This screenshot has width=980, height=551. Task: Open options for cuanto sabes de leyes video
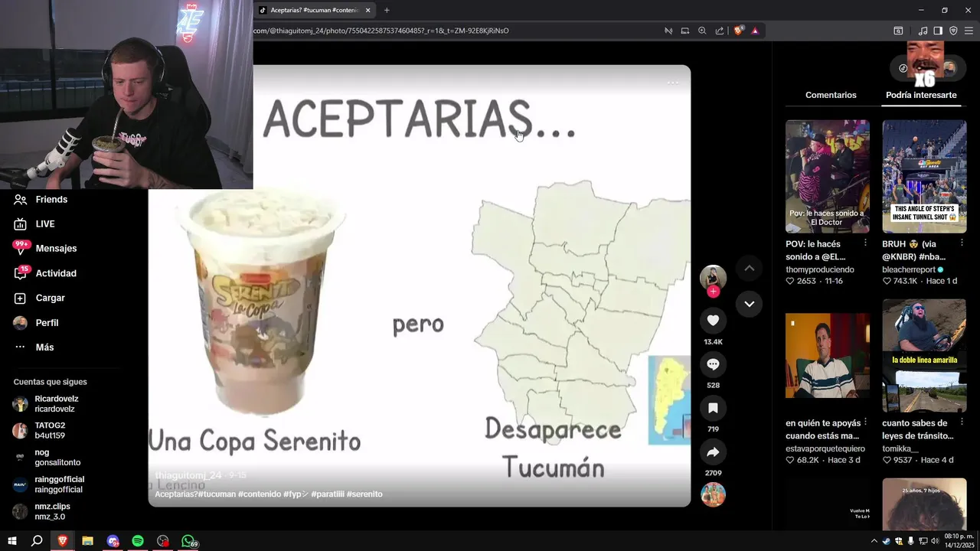(x=962, y=422)
